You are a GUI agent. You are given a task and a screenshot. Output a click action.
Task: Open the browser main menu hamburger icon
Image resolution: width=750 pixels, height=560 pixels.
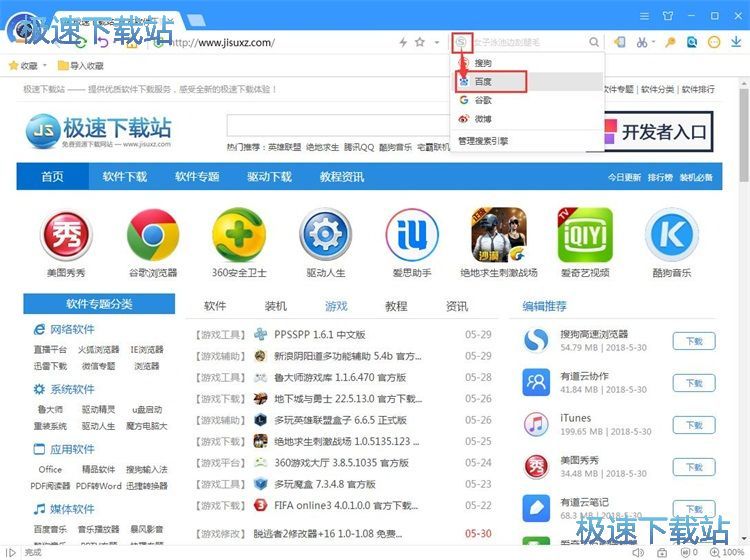644,16
